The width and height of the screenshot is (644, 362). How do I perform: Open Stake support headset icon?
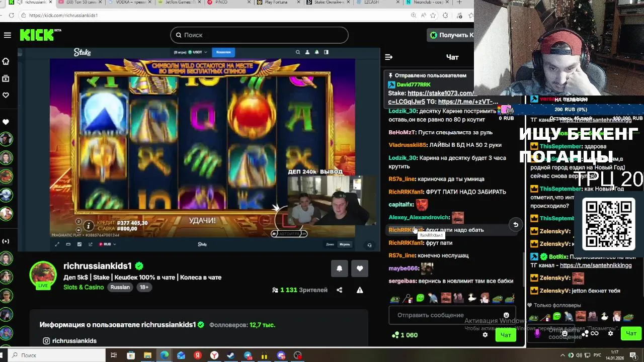369,245
